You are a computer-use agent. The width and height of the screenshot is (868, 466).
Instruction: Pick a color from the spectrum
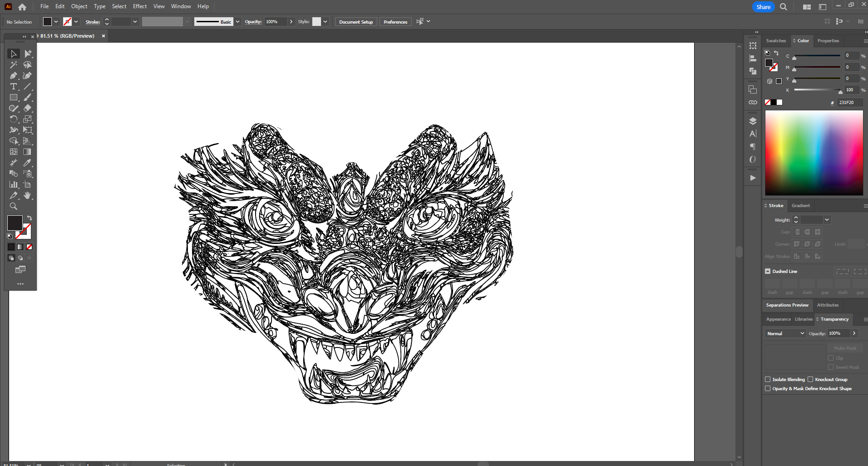(x=814, y=153)
